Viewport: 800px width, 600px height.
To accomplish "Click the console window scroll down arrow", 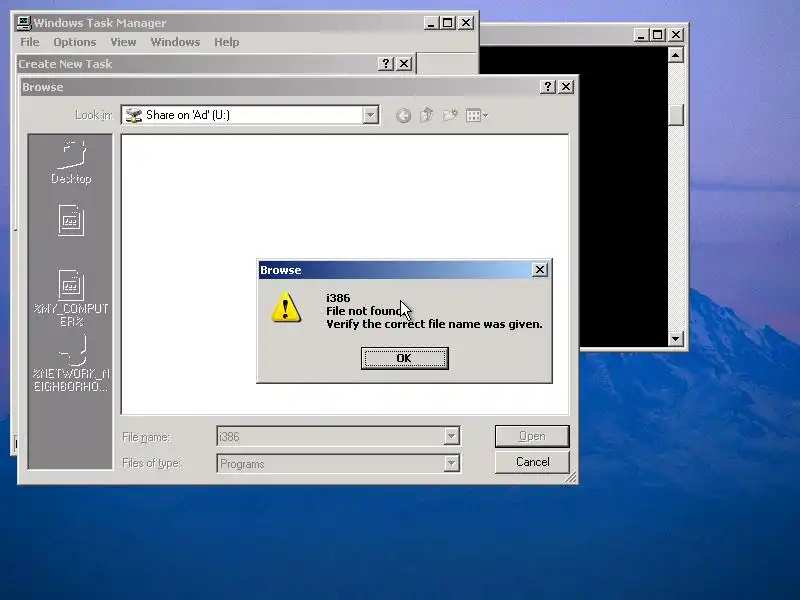I will coord(676,338).
